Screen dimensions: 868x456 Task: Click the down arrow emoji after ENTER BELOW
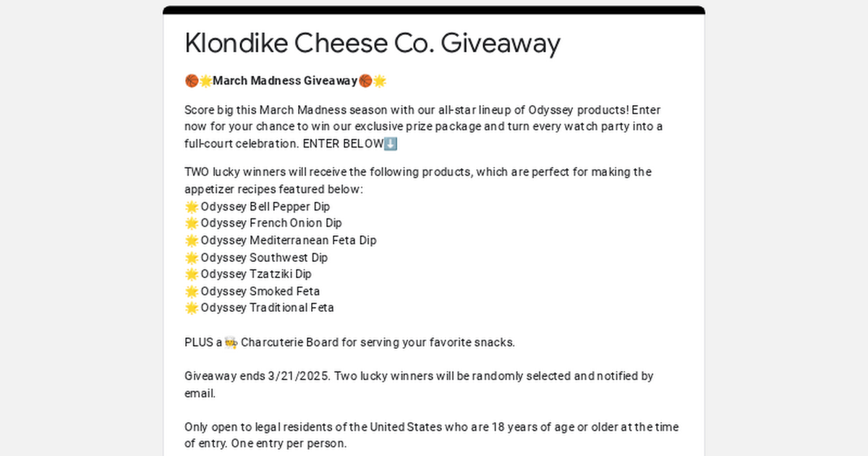(x=391, y=143)
